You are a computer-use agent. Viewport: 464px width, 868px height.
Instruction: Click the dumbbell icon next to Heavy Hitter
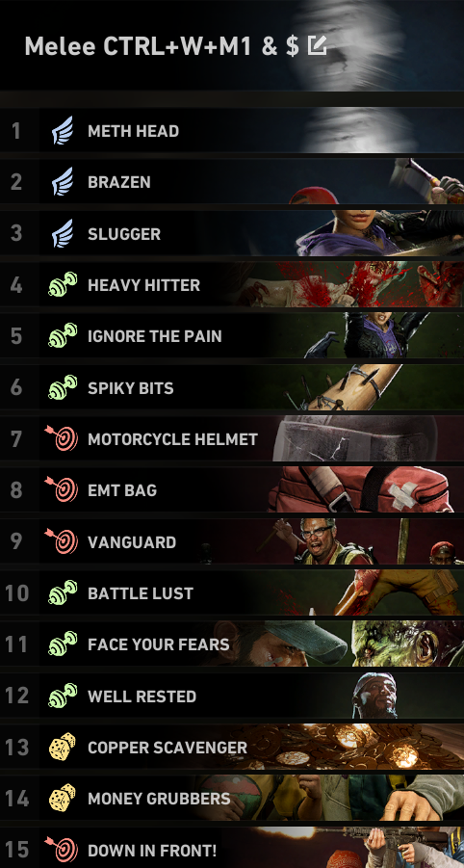63,284
